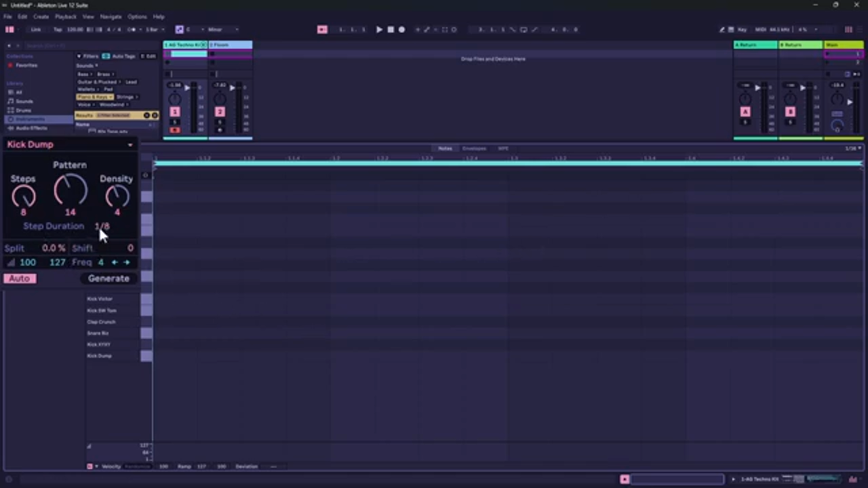Click the Link button

(36, 29)
